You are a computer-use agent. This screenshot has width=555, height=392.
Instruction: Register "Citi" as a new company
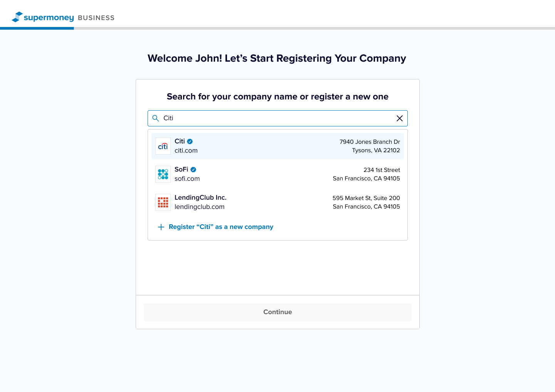[221, 227]
